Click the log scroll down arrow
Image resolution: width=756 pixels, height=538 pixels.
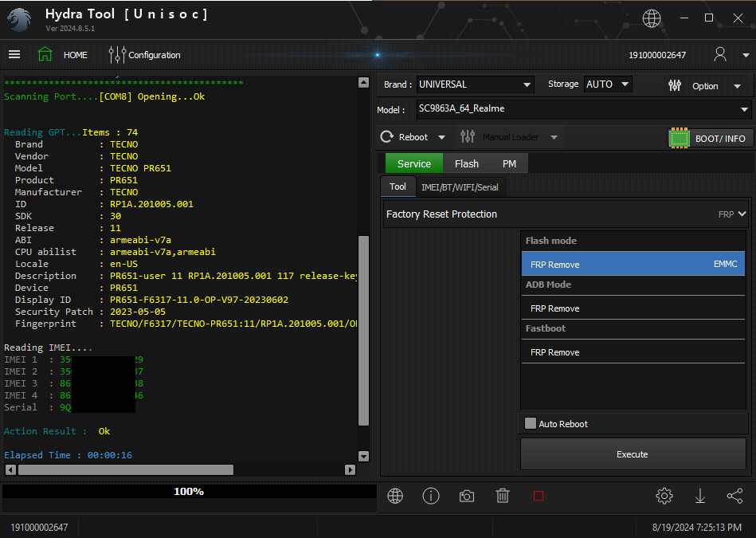[363, 456]
